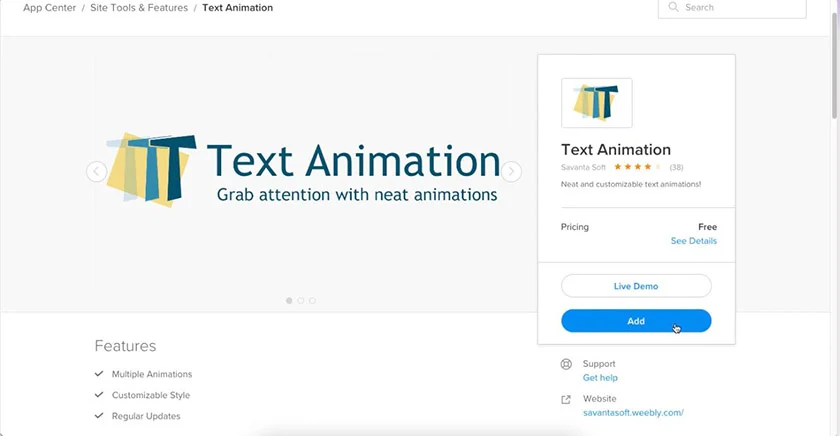This screenshot has width=840, height=436.
Task: Click the Regular Updates feature text
Action: [x=146, y=416]
